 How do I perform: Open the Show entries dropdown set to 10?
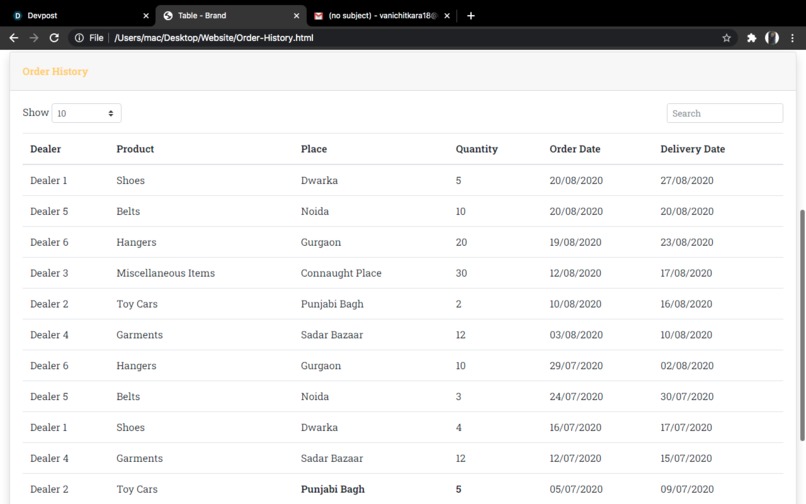point(86,113)
